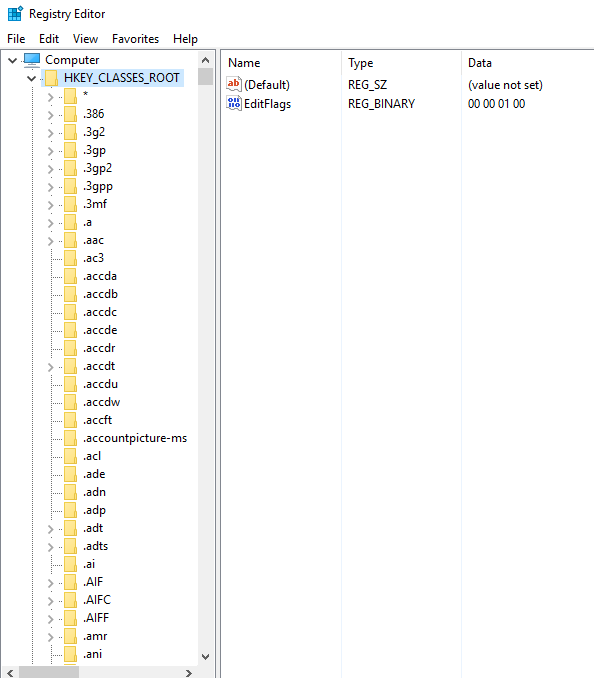Screen dimensions: 594x678
Task: Click the .accdu folder icon
Action: point(70,384)
